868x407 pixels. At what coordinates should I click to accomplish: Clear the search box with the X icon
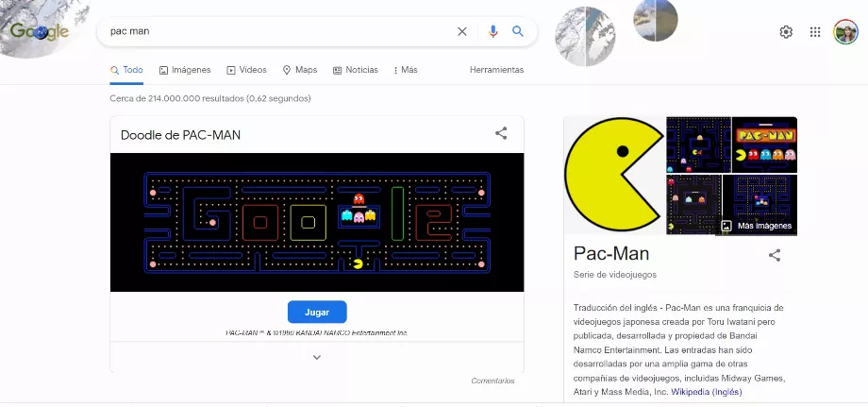point(461,31)
